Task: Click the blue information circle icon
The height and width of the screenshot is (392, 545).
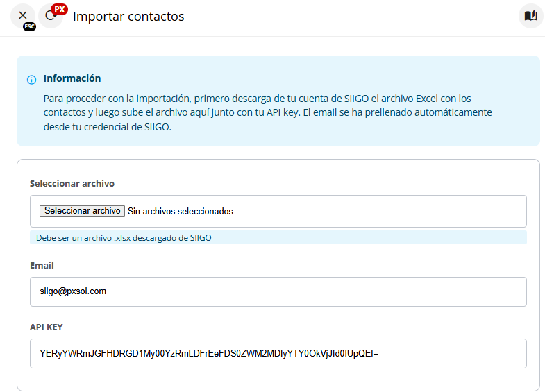Action: (x=31, y=80)
